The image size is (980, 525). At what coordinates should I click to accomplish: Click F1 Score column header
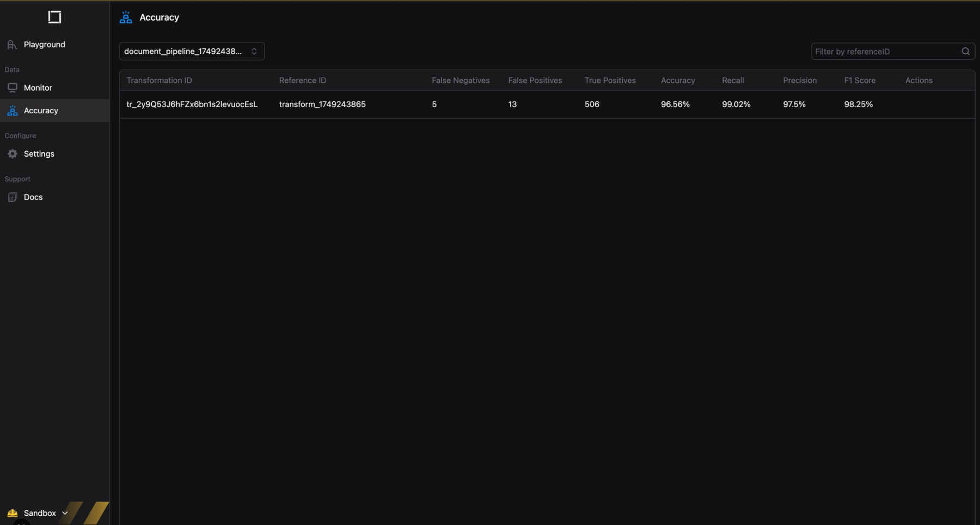tap(860, 81)
